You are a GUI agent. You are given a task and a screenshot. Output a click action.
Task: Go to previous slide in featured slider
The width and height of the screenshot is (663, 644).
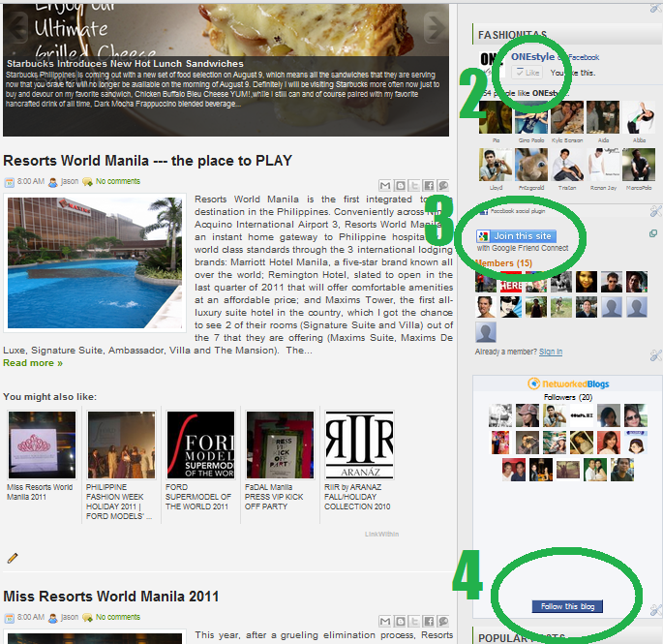(x=16, y=27)
